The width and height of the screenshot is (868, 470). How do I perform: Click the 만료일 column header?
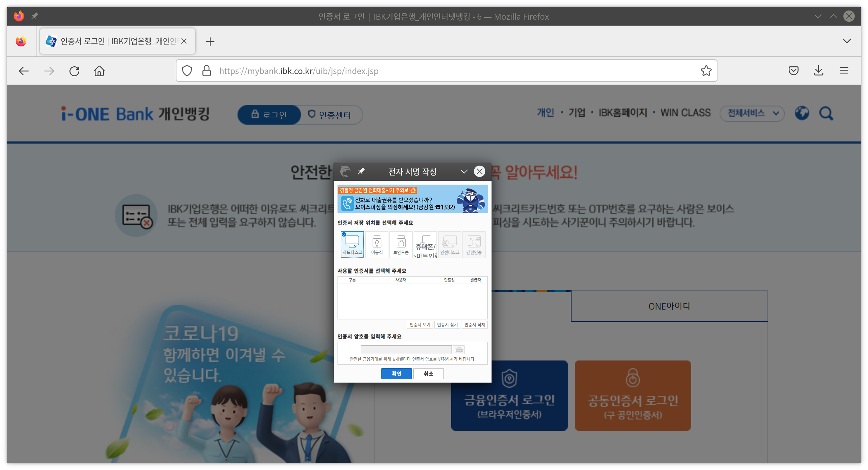[x=449, y=280]
